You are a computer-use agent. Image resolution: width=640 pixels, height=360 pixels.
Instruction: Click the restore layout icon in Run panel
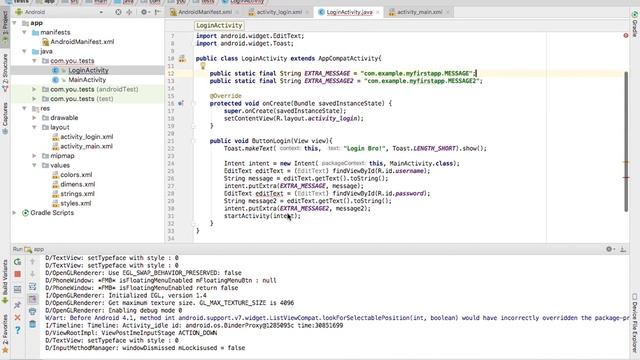coord(18,289)
